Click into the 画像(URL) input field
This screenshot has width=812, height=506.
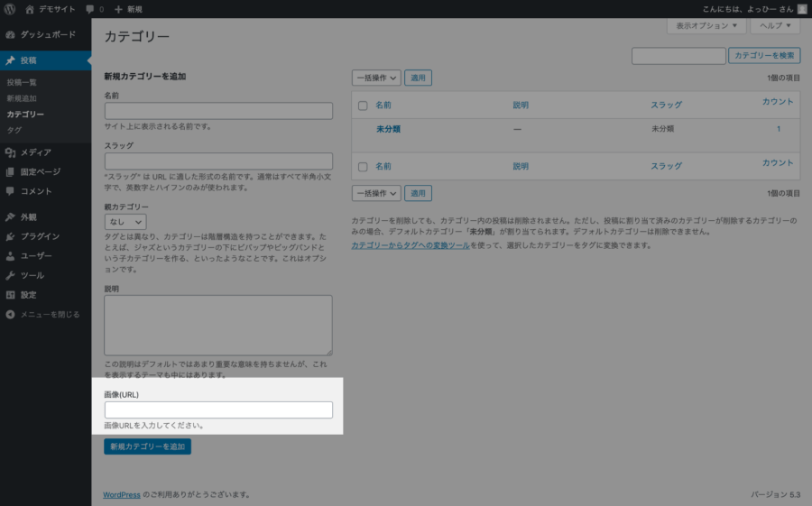218,410
